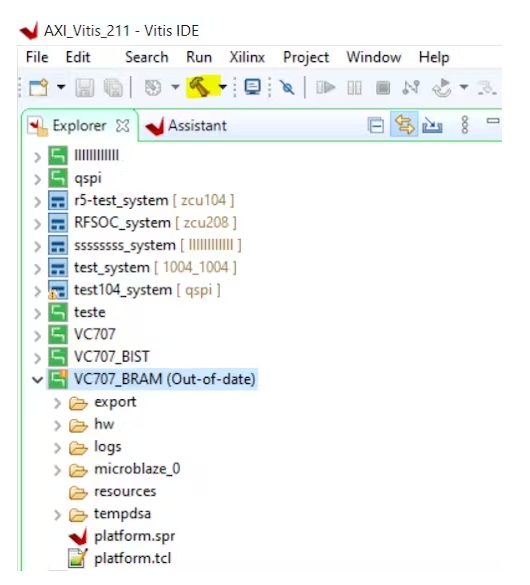Toggle Link with Editor button

404,125
